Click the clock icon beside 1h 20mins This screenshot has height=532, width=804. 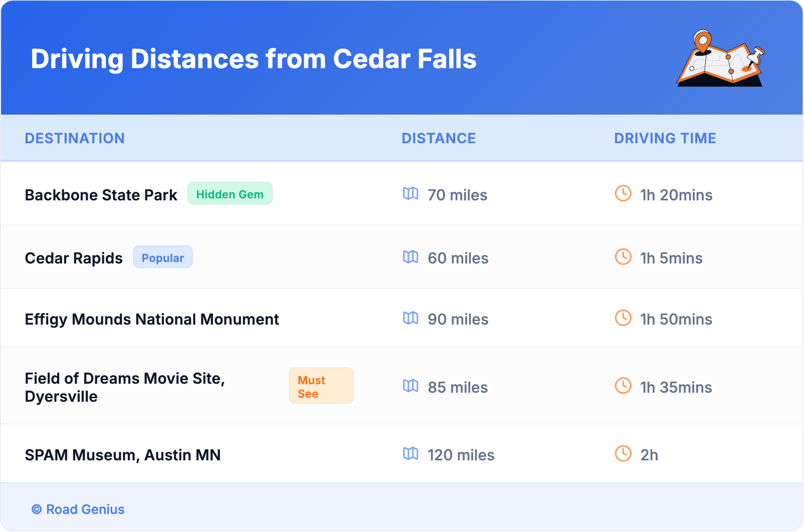coord(623,193)
